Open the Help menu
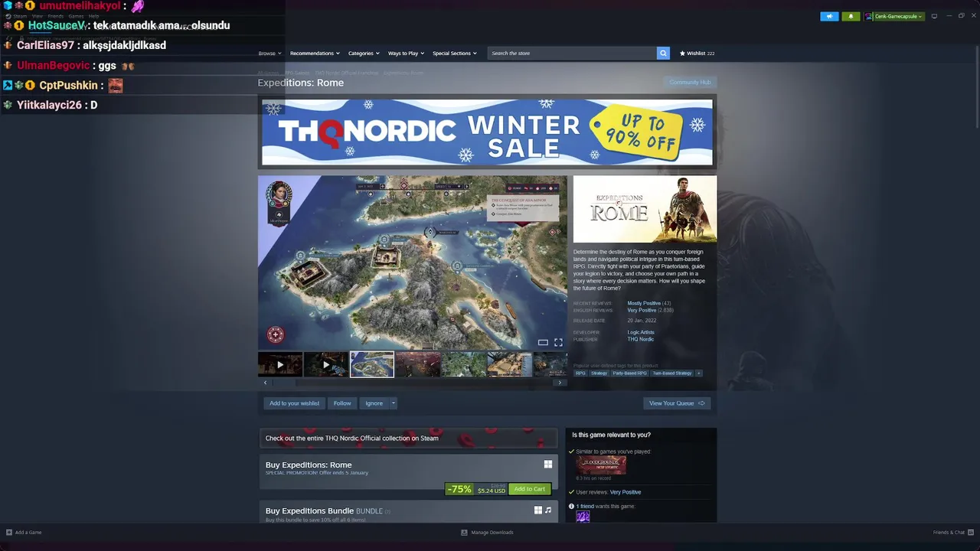 coord(93,16)
